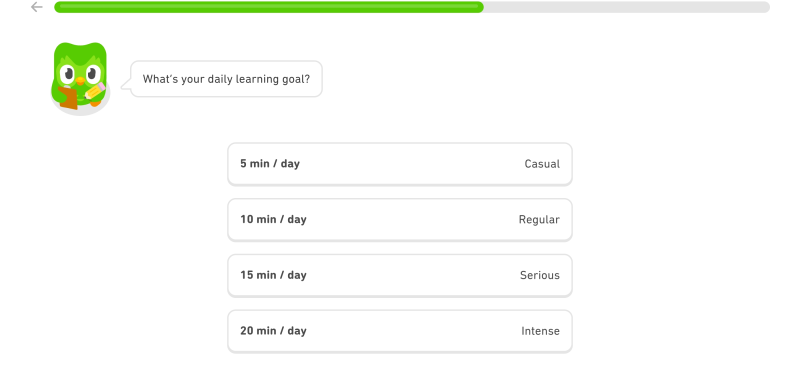Click the "5 min / day" bold text
800x386 pixels.
[x=270, y=164]
